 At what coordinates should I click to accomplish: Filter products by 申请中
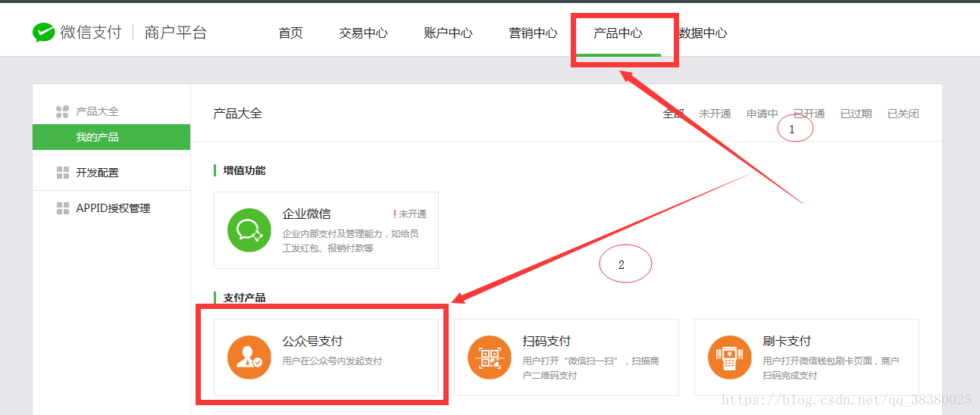pyautogui.click(x=762, y=114)
